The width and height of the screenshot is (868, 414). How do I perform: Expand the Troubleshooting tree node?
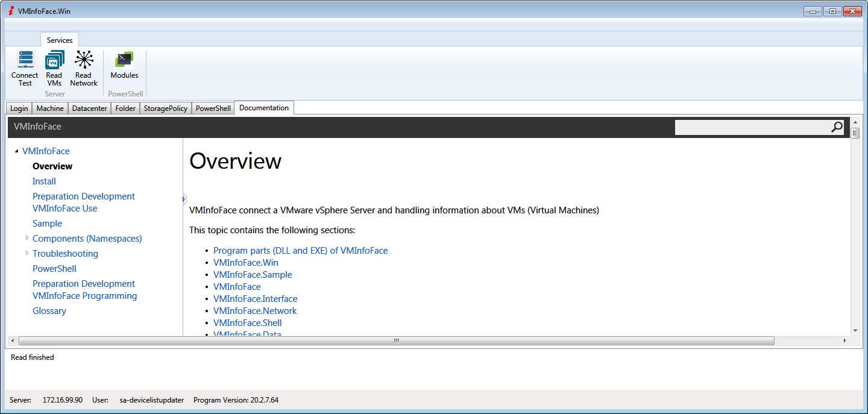point(27,253)
